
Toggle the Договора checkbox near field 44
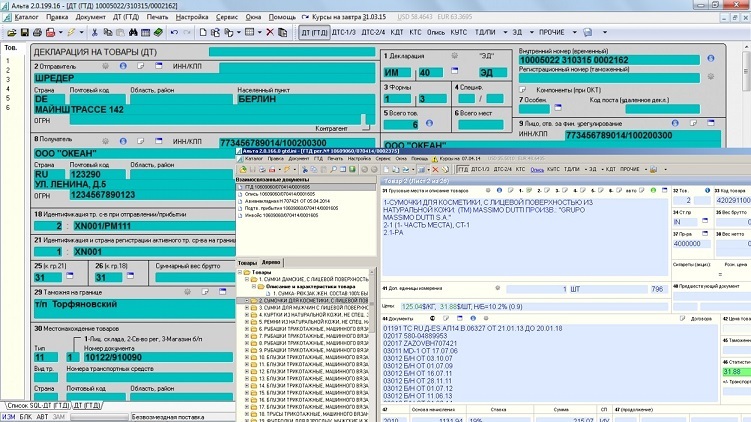pyautogui.click(x=683, y=318)
